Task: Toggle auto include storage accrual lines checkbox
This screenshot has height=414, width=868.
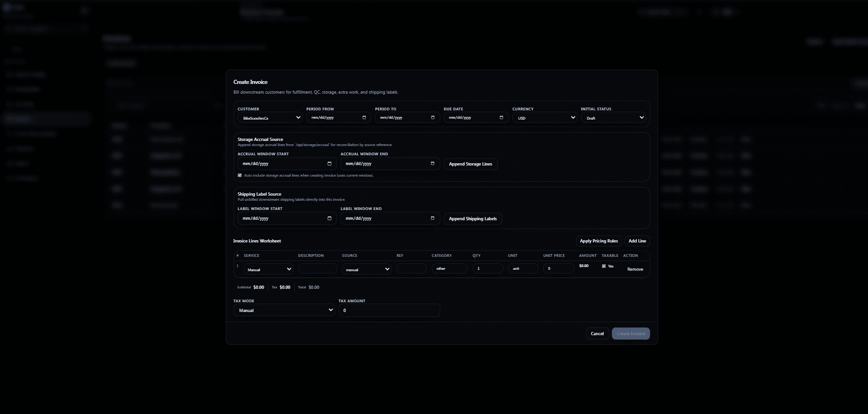Action: tap(240, 175)
